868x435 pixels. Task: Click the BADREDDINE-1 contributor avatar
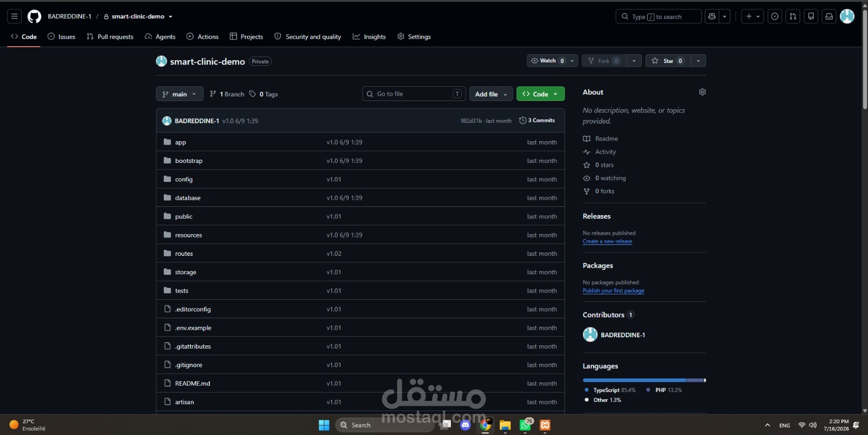point(590,335)
